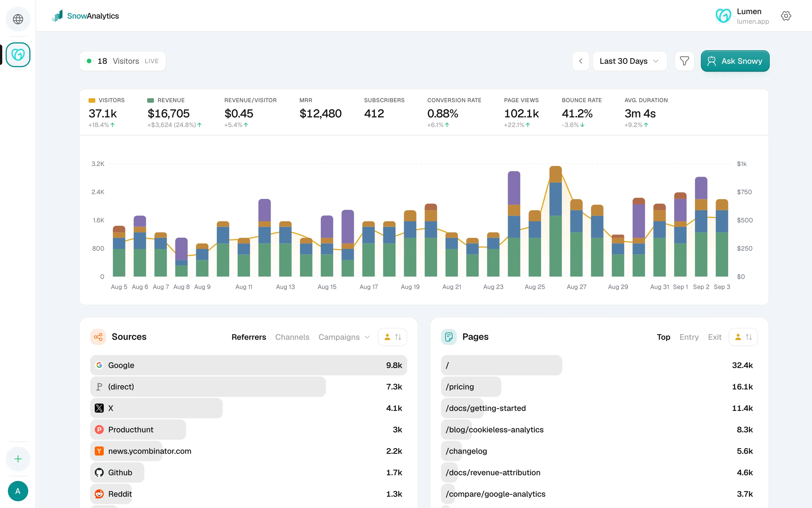Click the Aug 24 chart bar
The image size is (812, 508).
(x=514, y=224)
